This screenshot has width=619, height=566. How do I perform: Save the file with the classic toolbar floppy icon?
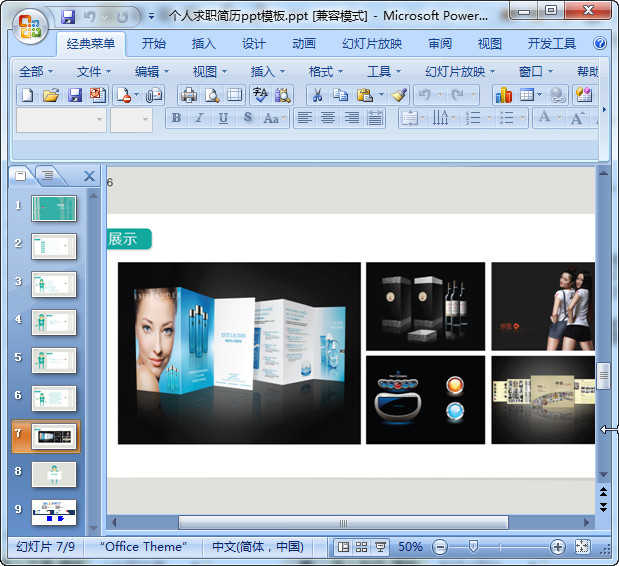pos(75,95)
